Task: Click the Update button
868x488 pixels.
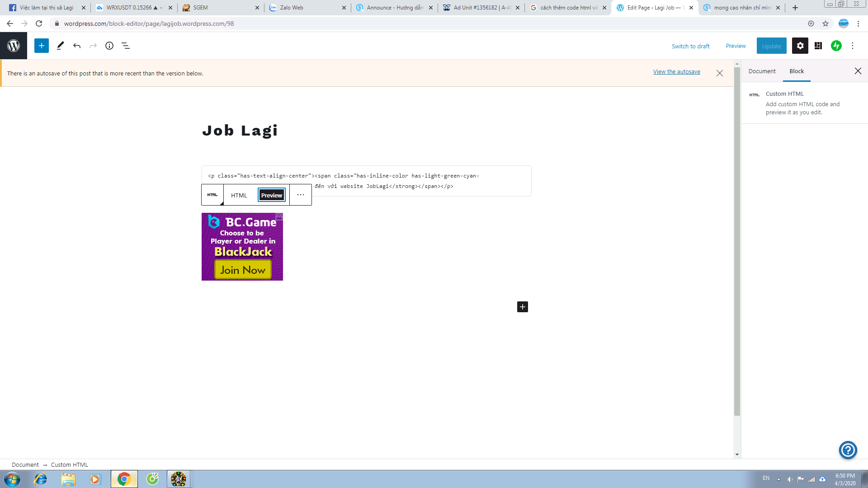Action: pyautogui.click(x=771, y=46)
